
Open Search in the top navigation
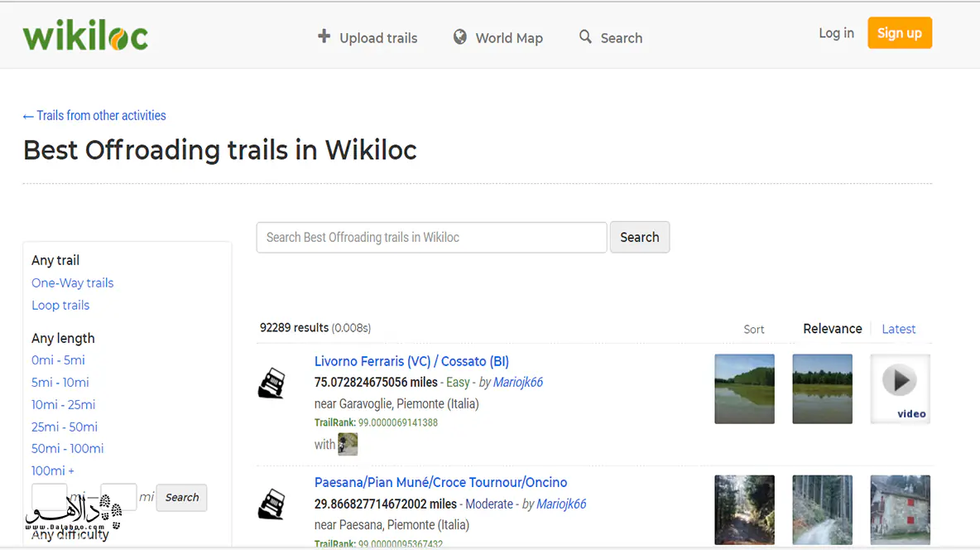click(x=622, y=38)
